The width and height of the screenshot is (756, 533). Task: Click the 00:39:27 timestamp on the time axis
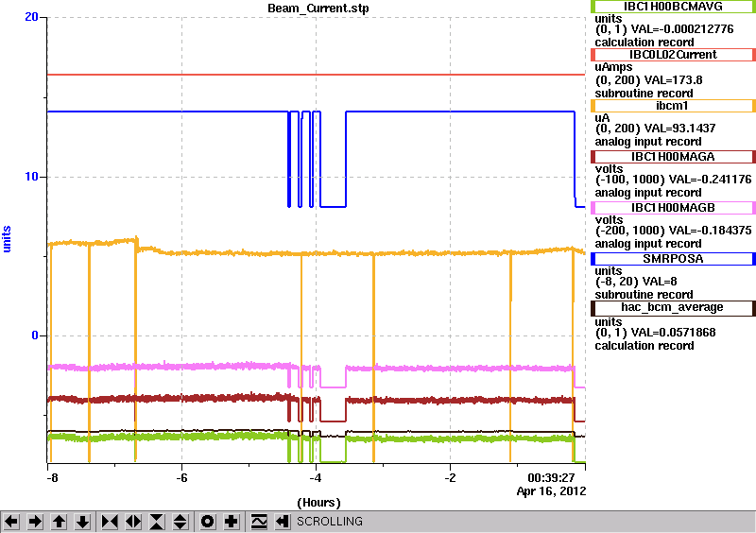coord(551,478)
